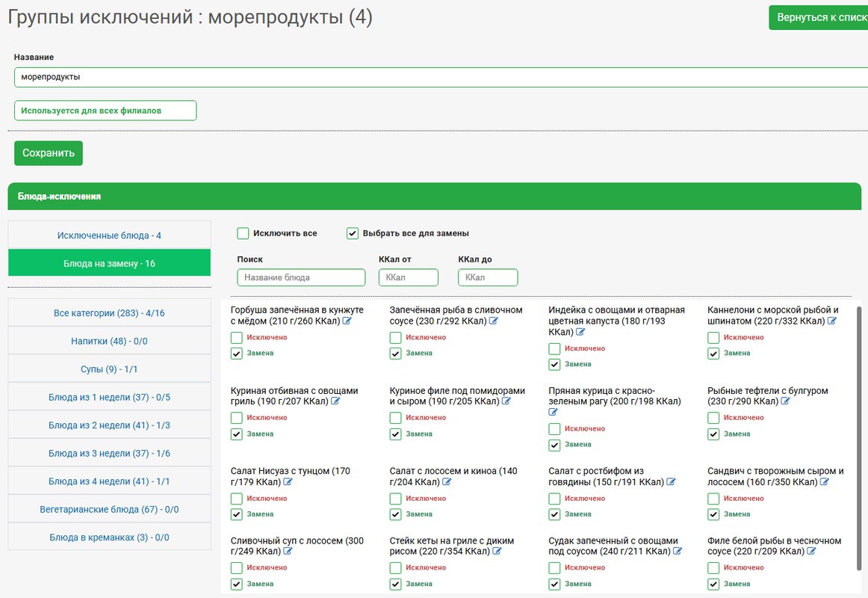Click edit icon for Пряная курица с красно-зеленым рагу

point(554,413)
